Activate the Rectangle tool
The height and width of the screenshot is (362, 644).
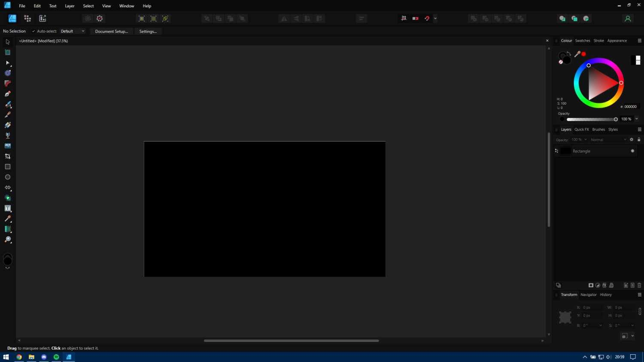click(x=7, y=166)
